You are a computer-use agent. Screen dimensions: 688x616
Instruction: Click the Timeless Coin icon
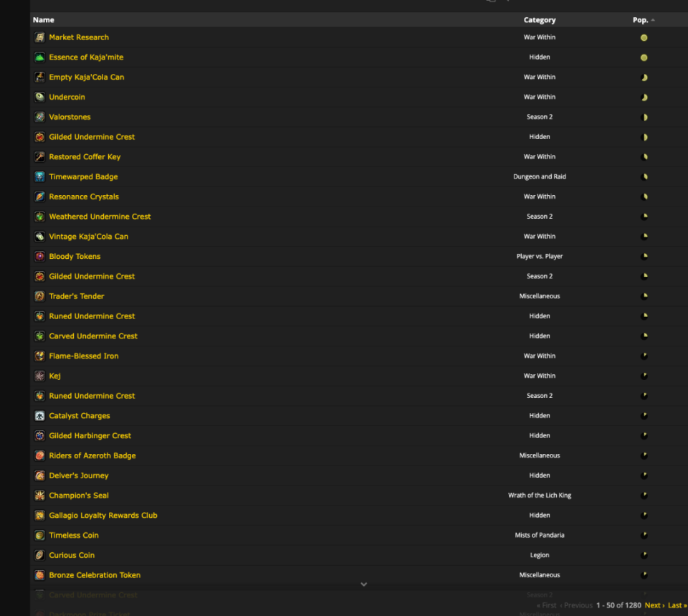pos(39,535)
